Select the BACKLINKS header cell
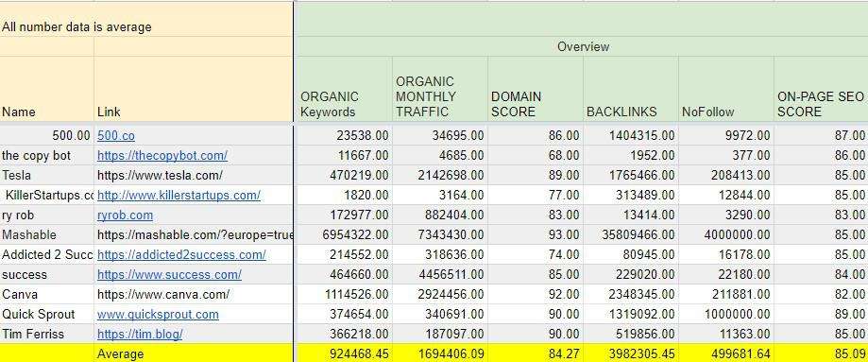 631,89
